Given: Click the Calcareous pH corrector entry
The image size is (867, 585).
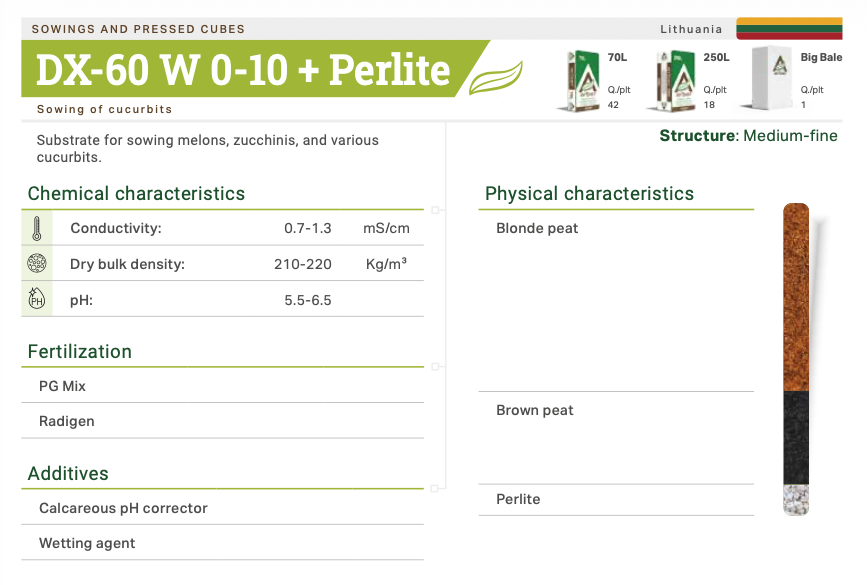Looking at the screenshot, I should click(123, 508).
